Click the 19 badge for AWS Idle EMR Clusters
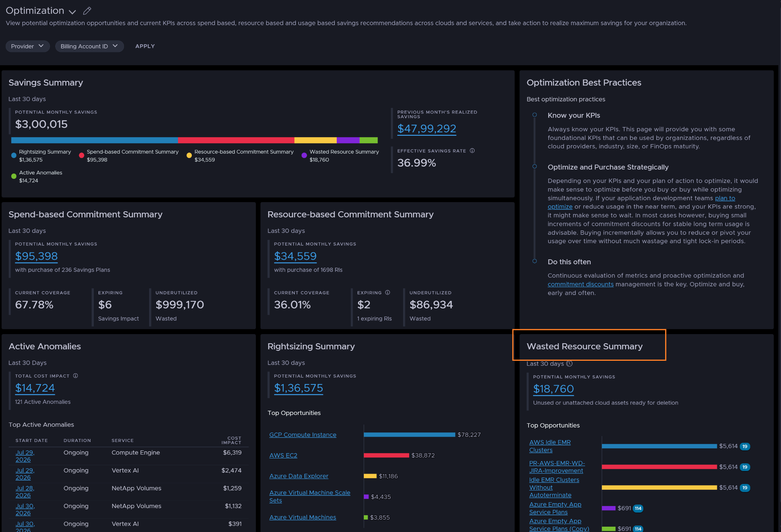The height and width of the screenshot is (532, 781). coord(745,446)
